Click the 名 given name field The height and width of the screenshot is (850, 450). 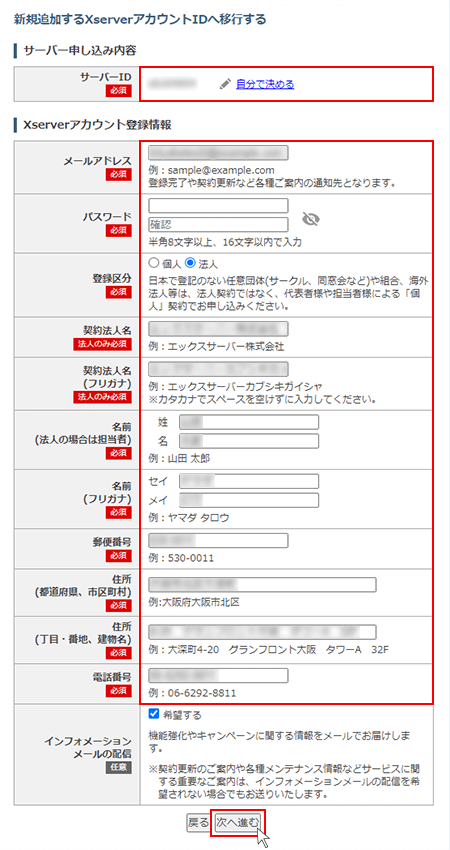(249, 441)
